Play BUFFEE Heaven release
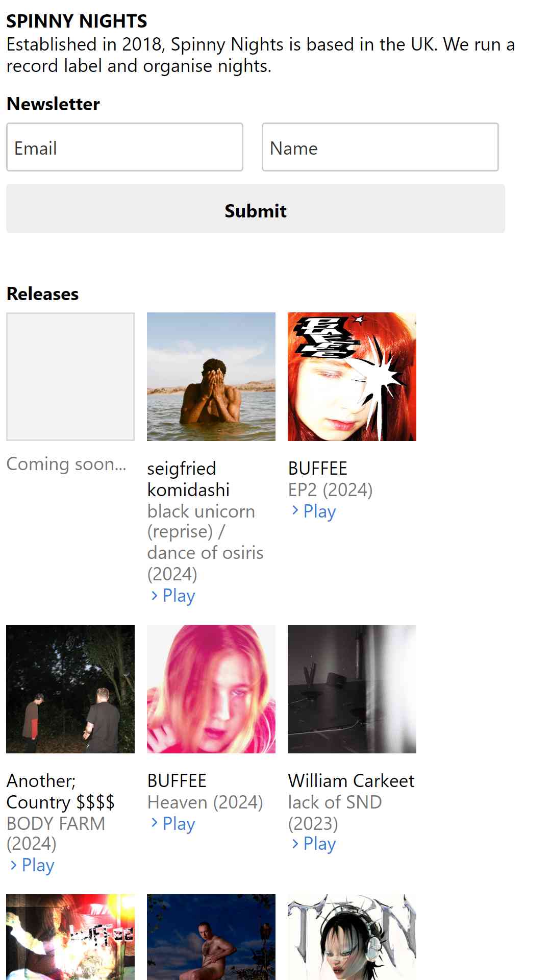The height and width of the screenshot is (980, 551). pos(173,823)
